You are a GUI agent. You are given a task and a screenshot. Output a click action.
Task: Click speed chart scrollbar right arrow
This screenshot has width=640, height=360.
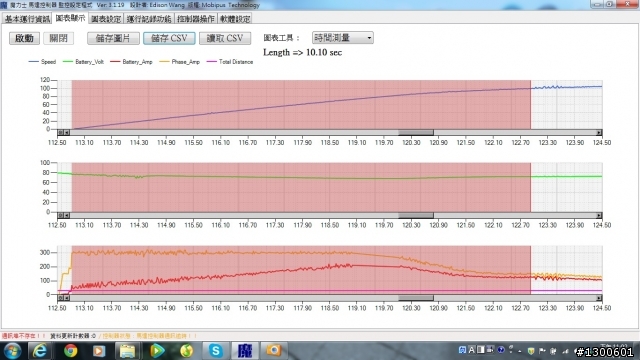599,132
